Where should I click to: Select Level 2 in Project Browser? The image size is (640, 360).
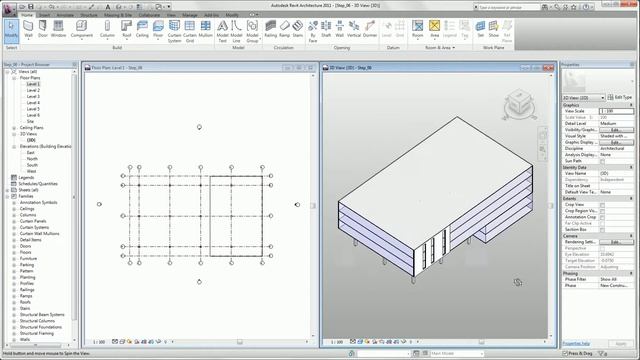tap(33, 90)
